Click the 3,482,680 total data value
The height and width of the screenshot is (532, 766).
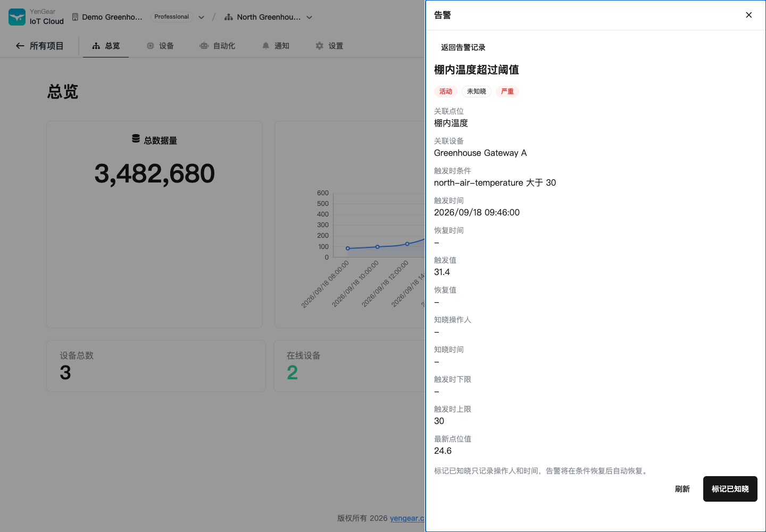(155, 173)
